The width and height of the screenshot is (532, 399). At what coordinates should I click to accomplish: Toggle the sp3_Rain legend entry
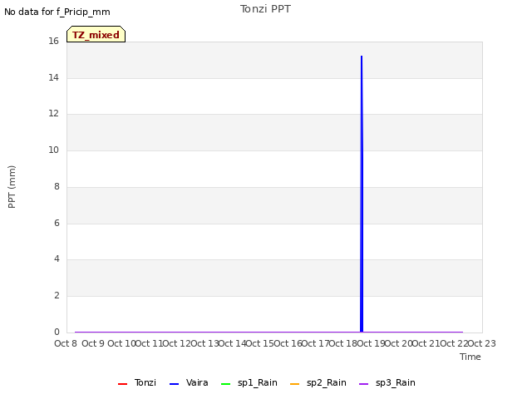[387, 382]
